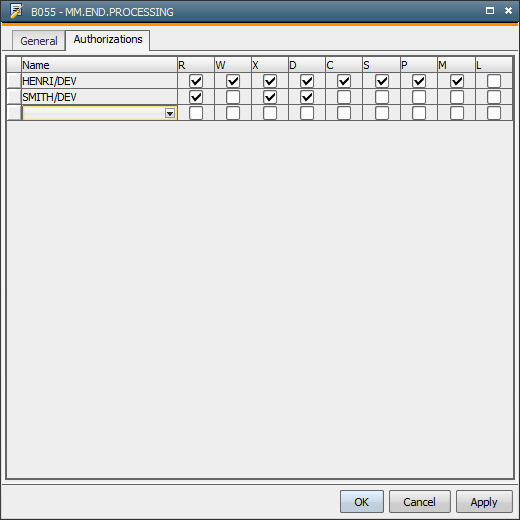Click the document icon in the title bar
520x520 pixels.
(x=17, y=11)
